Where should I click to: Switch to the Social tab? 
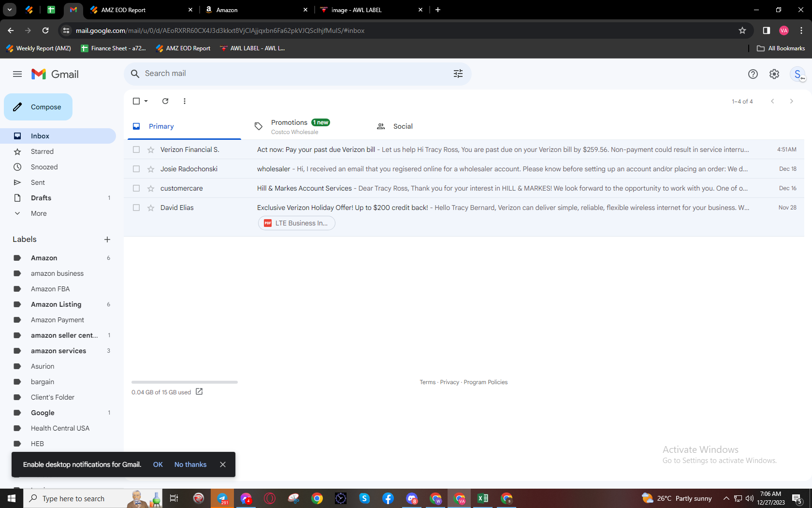click(x=394, y=126)
